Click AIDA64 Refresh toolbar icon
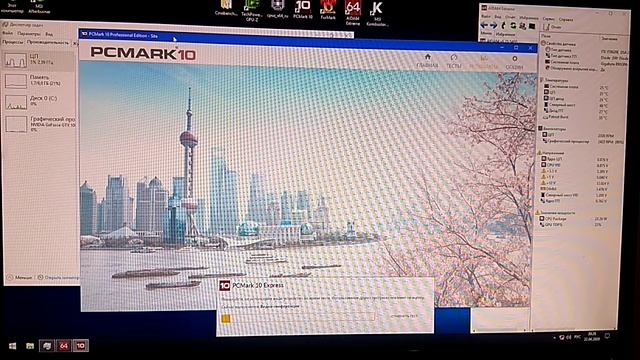 click(x=513, y=26)
